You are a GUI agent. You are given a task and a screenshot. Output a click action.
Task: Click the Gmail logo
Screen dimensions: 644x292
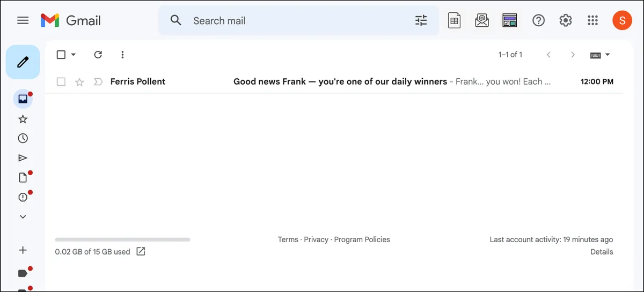(70, 20)
